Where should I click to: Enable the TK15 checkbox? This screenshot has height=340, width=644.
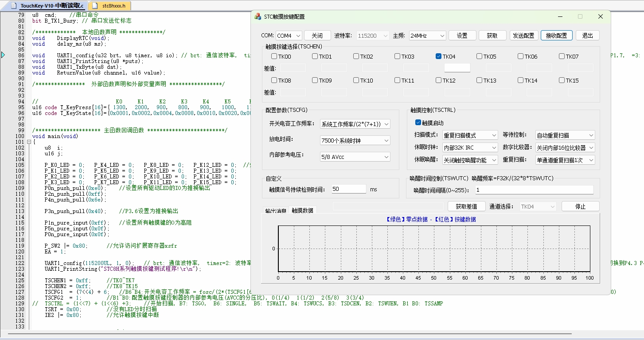562,80
